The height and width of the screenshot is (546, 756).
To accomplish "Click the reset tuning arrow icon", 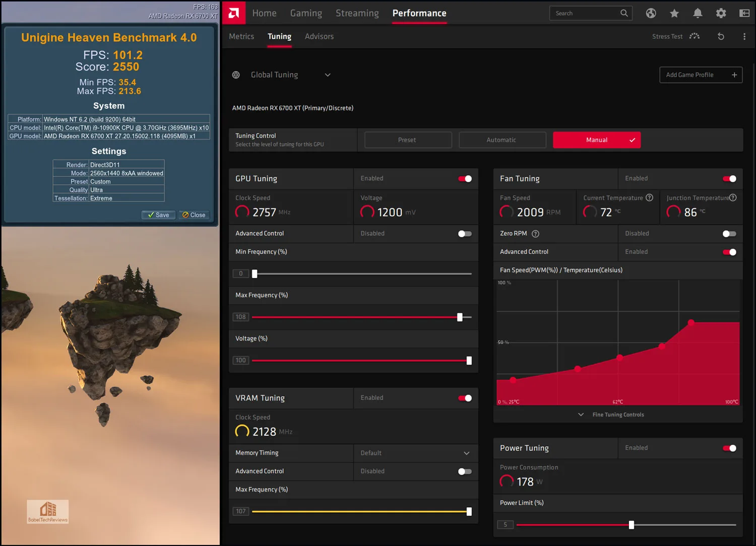I will [x=721, y=36].
